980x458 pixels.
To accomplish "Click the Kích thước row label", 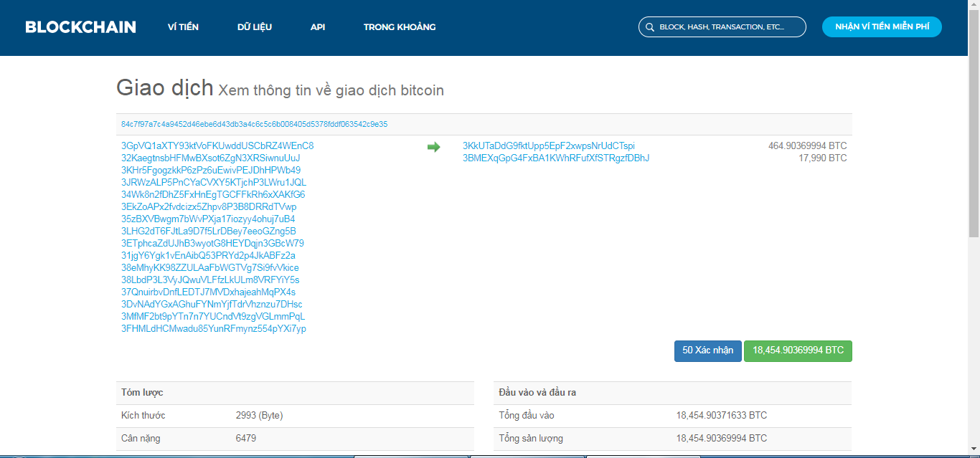I will pyautogui.click(x=143, y=415).
